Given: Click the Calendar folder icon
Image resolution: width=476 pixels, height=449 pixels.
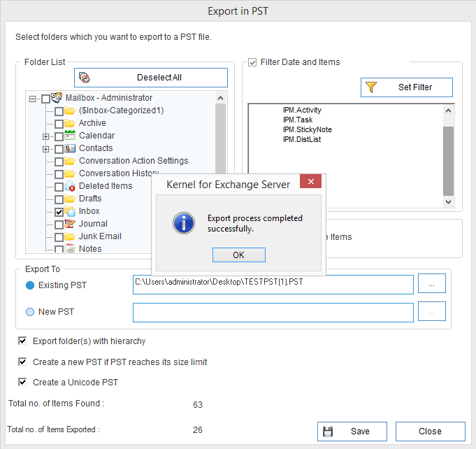Looking at the screenshot, I should click(70, 136).
